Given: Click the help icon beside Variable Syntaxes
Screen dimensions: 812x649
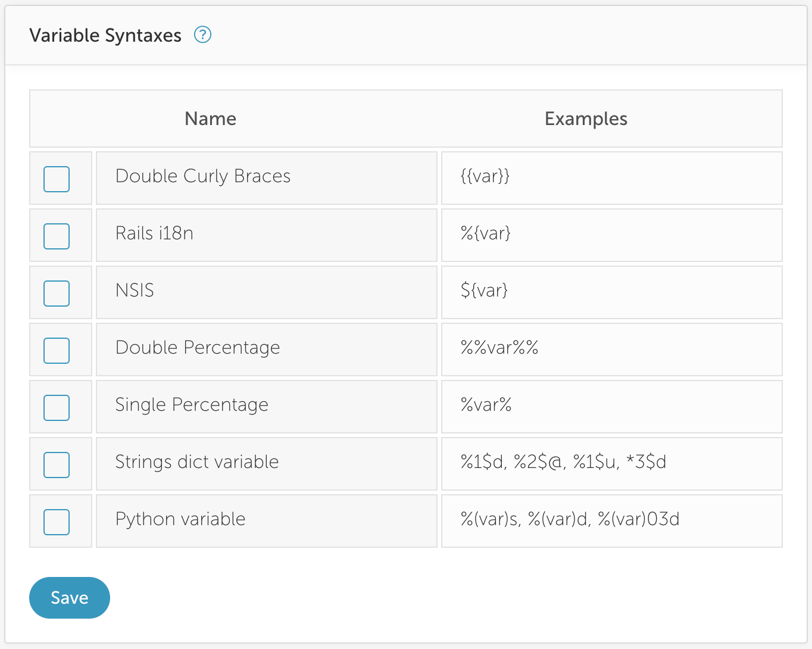Looking at the screenshot, I should pyautogui.click(x=202, y=35).
